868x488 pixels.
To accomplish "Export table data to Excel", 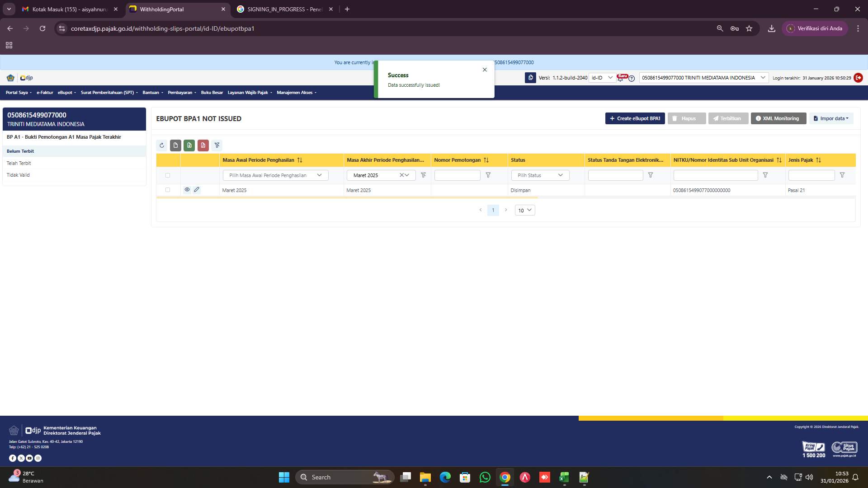I will click(189, 145).
